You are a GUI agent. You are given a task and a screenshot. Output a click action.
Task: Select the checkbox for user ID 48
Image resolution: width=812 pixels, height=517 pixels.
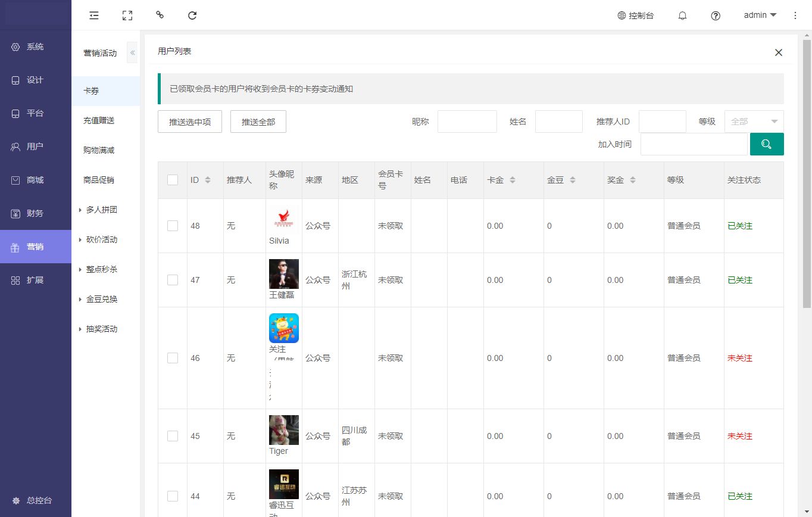tap(173, 226)
